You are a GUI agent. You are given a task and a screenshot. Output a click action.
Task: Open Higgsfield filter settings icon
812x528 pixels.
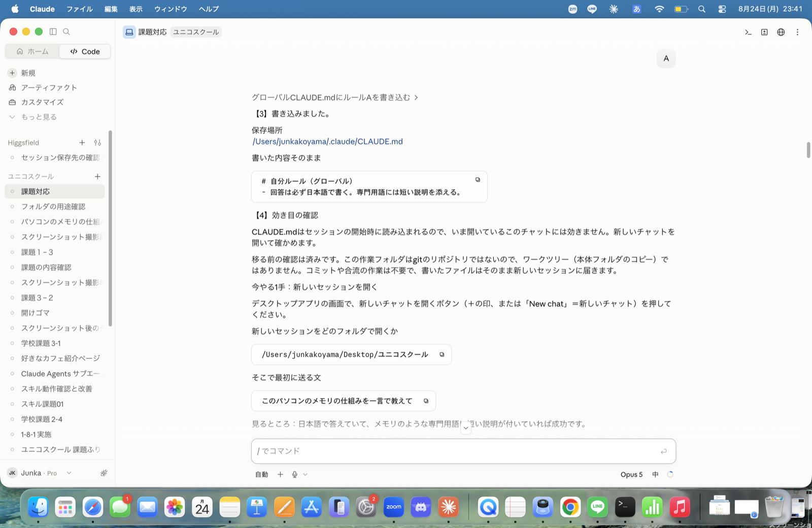[x=97, y=143]
